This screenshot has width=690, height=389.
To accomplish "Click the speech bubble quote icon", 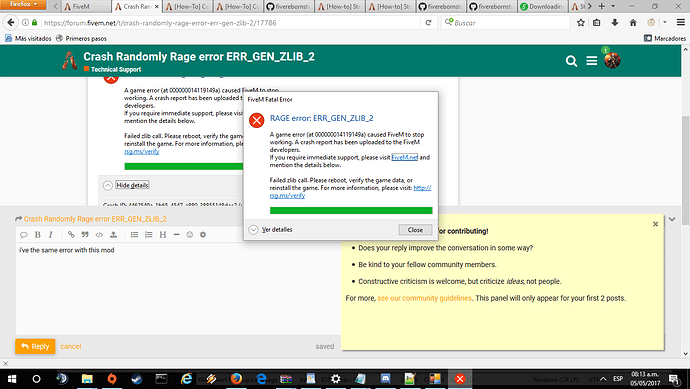I will pos(24,235).
